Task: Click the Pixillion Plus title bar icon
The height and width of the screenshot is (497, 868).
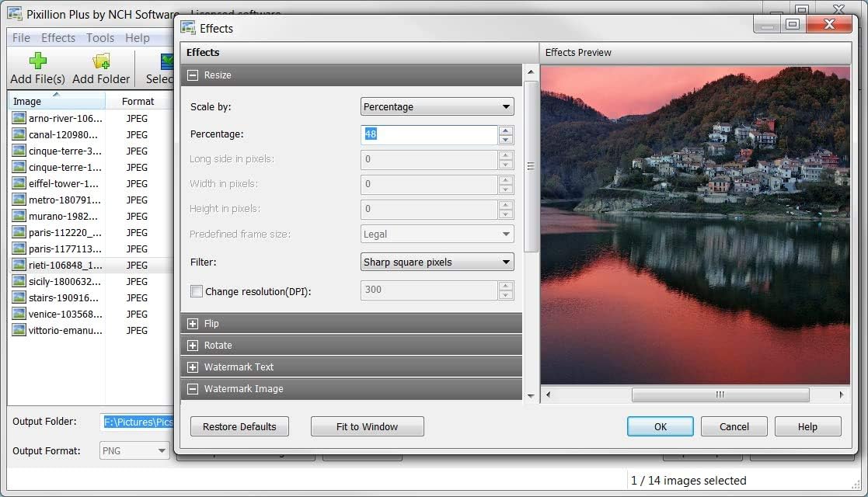Action: pos(15,14)
